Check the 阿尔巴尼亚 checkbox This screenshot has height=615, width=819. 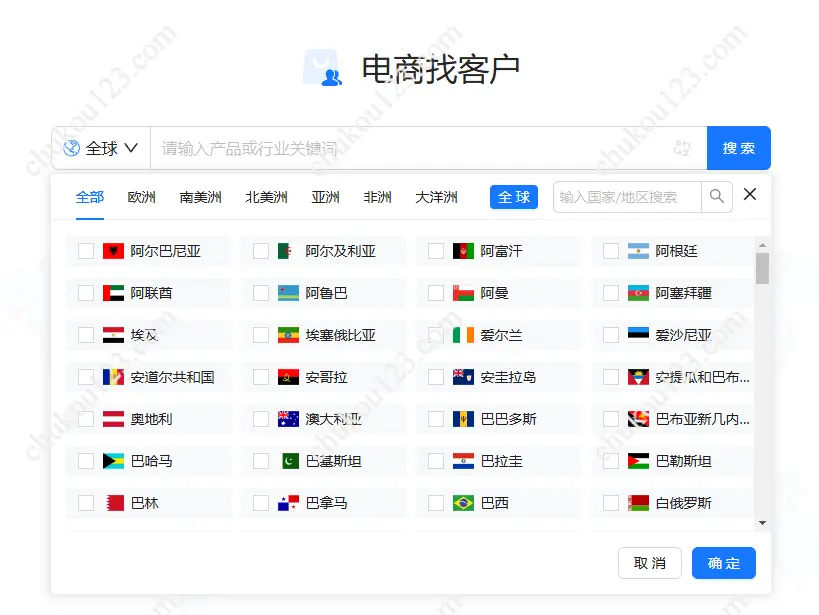point(86,251)
